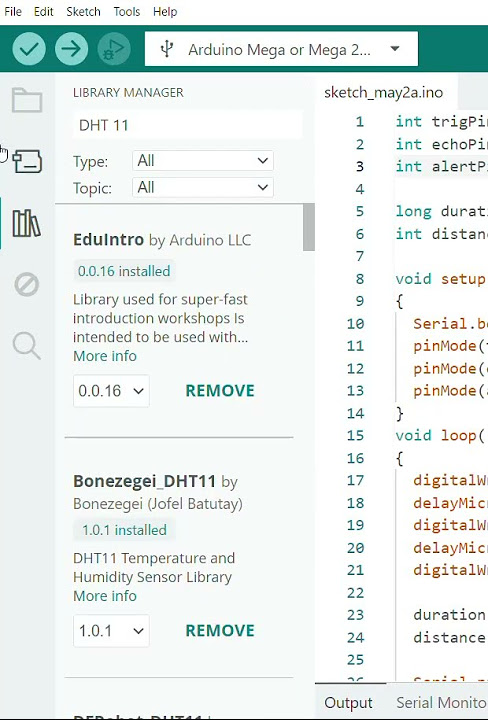Click 'by Arduino LLC' author text
Image resolution: width=488 pixels, height=720 pixels.
200,240
